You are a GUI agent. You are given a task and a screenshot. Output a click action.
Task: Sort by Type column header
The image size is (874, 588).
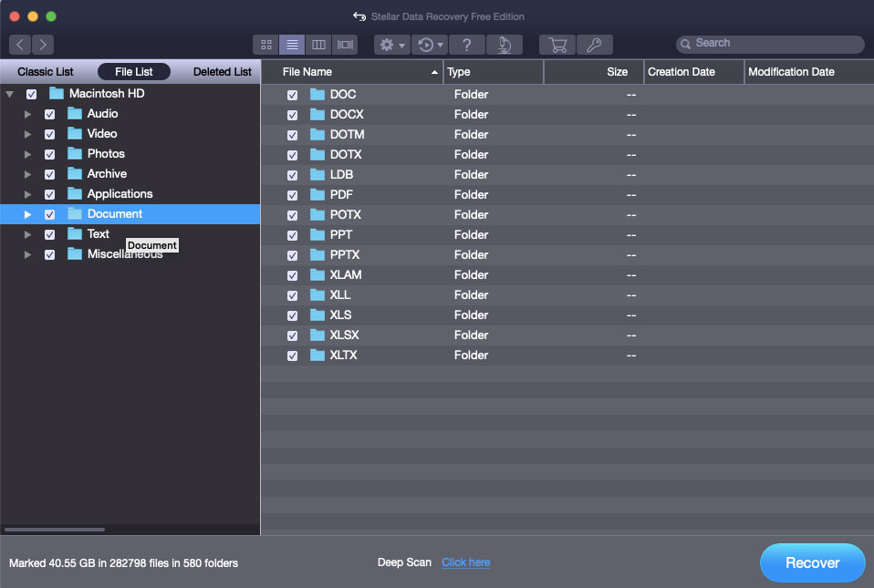(x=494, y=72)
